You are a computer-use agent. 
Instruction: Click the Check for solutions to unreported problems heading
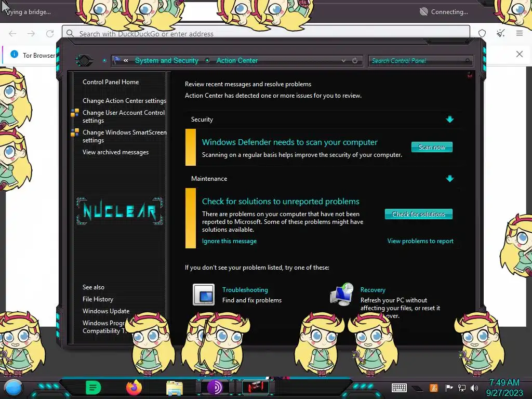(x=281, y=201)
